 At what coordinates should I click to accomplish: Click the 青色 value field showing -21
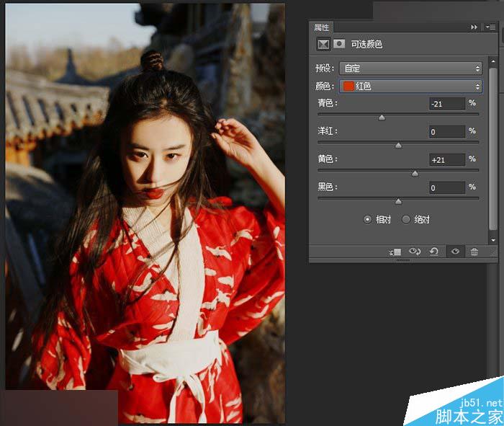coord(447,104)
